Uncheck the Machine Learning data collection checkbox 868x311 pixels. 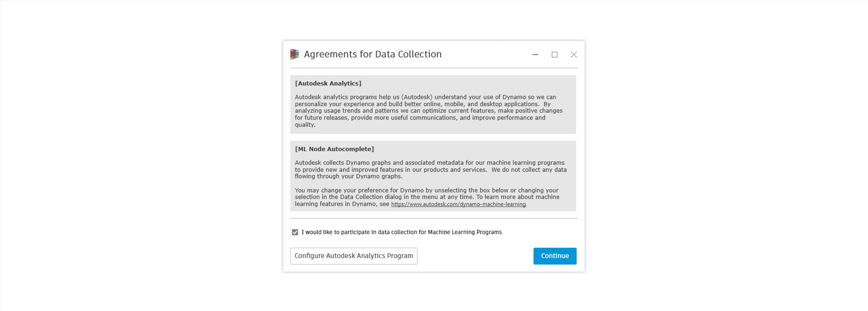[295, 232]
